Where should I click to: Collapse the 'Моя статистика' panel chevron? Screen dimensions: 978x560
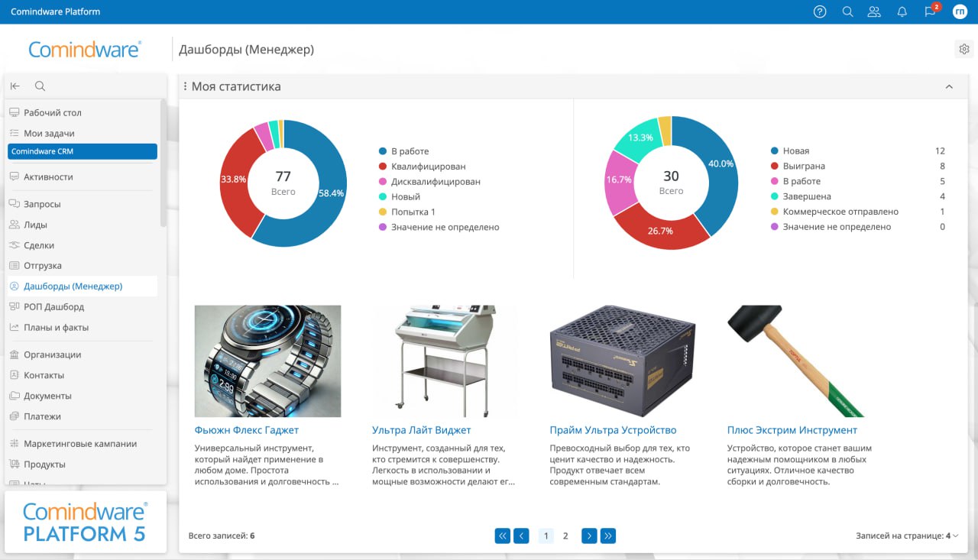click(x=949, y=86)
